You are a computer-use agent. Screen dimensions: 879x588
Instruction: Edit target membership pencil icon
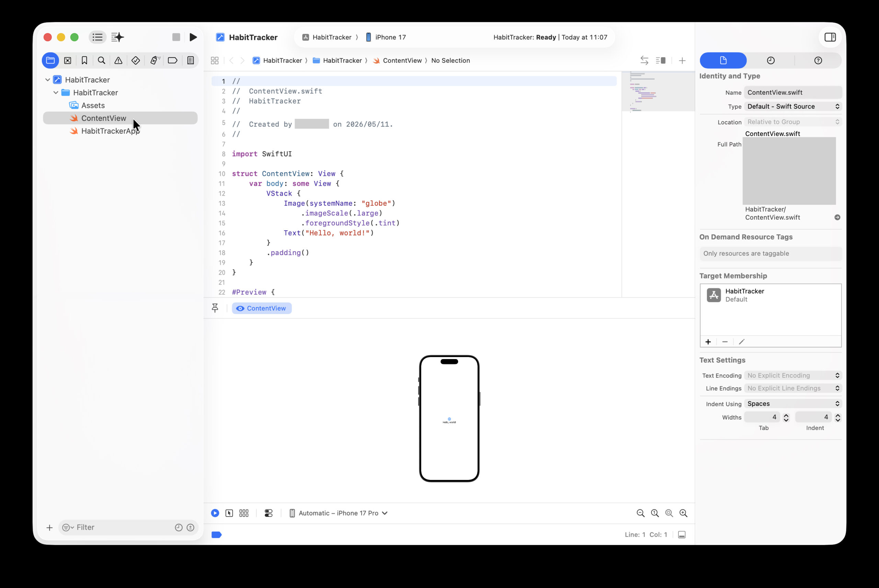point(741,342)
